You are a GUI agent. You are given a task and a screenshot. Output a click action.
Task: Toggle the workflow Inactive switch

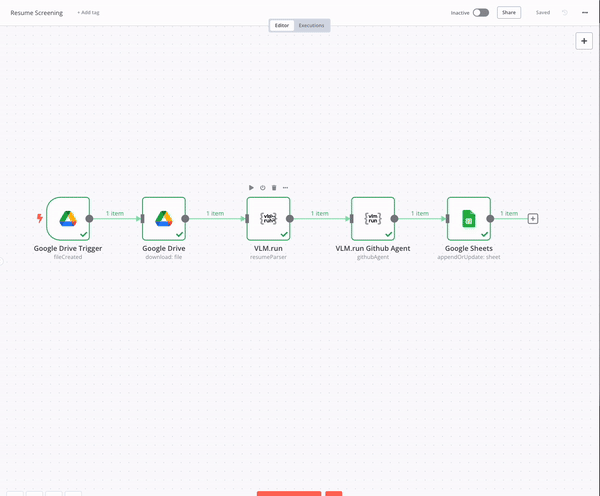click(481, 13)
